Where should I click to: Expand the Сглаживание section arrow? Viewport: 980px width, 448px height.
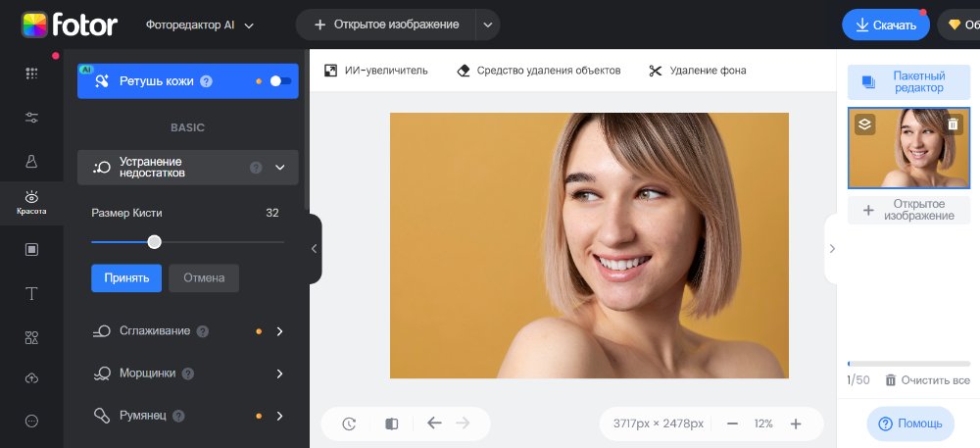tap(280, 331)
